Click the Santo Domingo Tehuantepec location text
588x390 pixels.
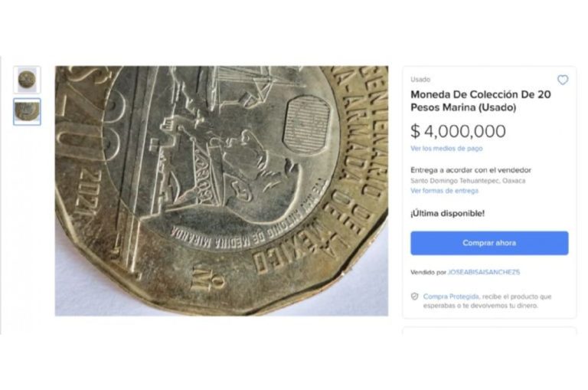point(468,181)
